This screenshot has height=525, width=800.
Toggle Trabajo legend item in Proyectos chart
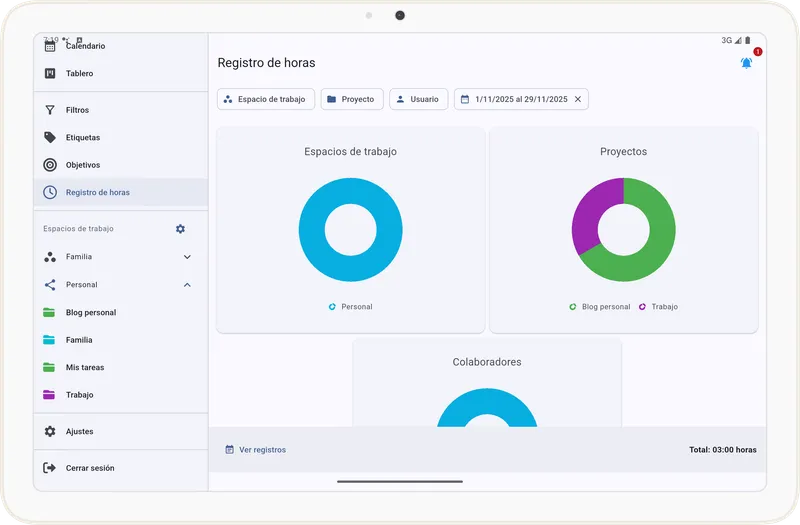pos(658,307)
